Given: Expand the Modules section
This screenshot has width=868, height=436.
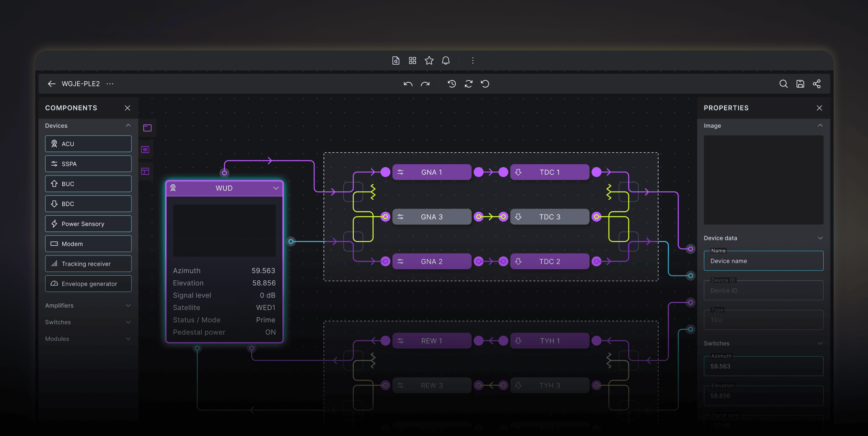Looking at the screenshot, I should (128, 339).
